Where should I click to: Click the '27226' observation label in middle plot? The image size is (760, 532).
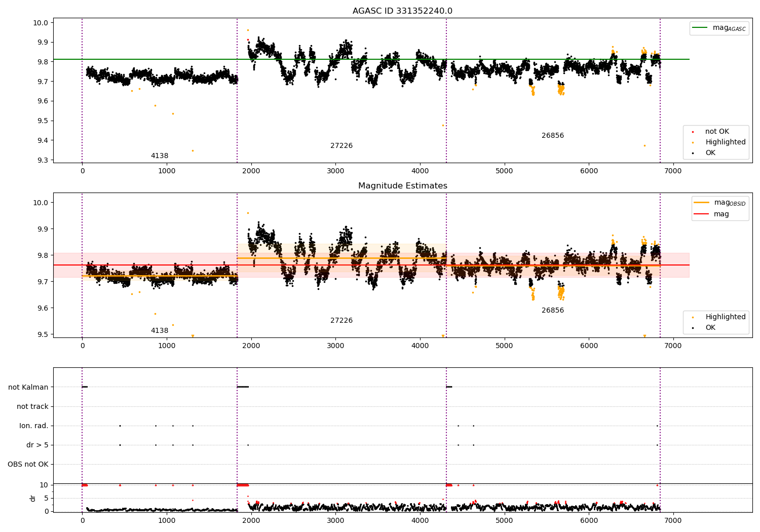click(341, 321)
